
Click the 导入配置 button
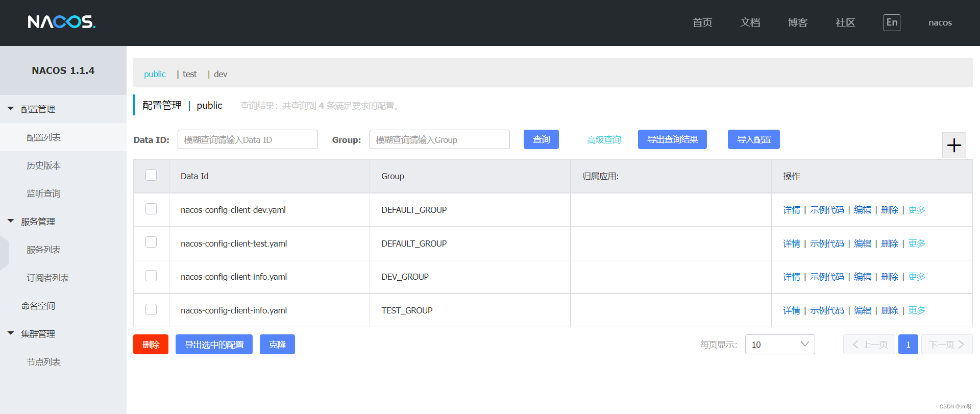pyautogui.click(x=754, y=139)
